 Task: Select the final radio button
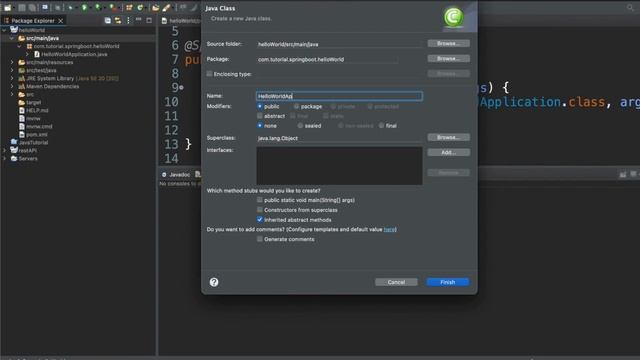click(x=381, y=126)
